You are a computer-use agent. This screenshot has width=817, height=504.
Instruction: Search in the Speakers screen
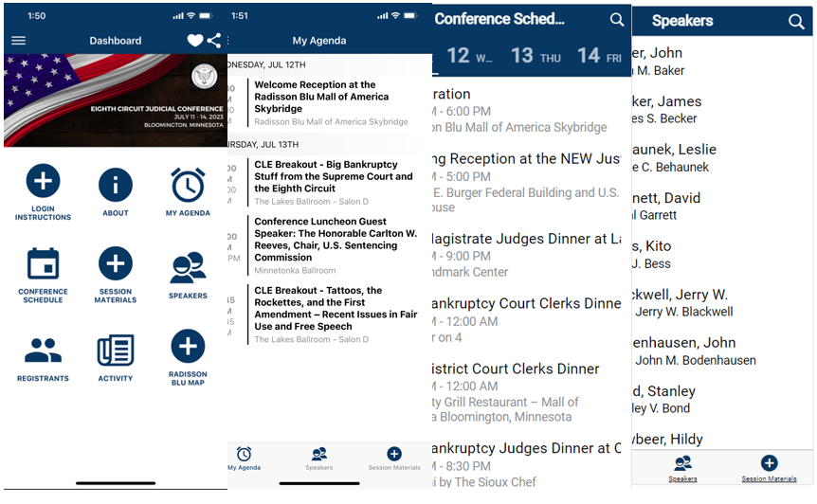795,22
